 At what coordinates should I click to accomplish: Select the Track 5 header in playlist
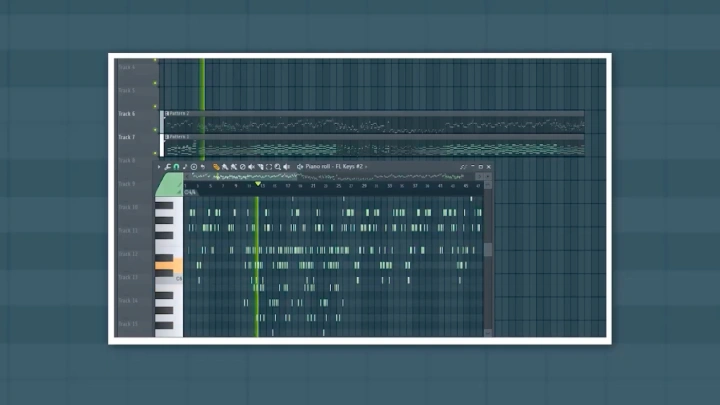tap(127, 91)
